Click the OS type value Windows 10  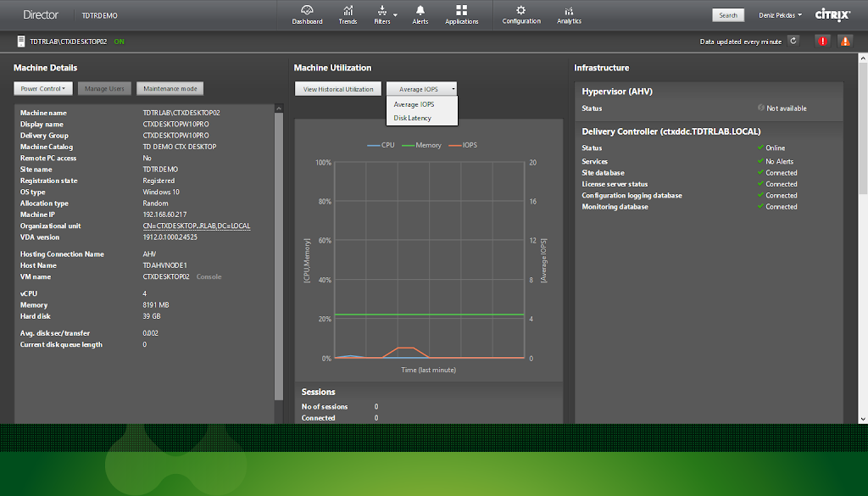point(161,192)
